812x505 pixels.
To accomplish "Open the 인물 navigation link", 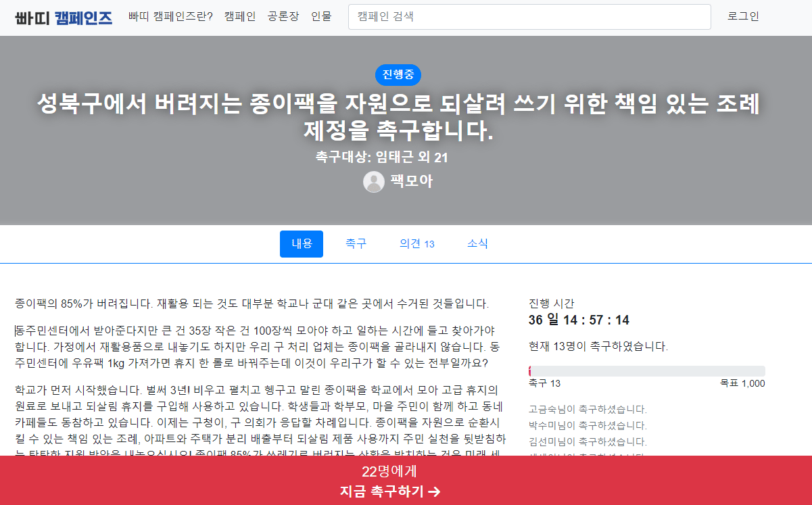I will coord(321,17).
